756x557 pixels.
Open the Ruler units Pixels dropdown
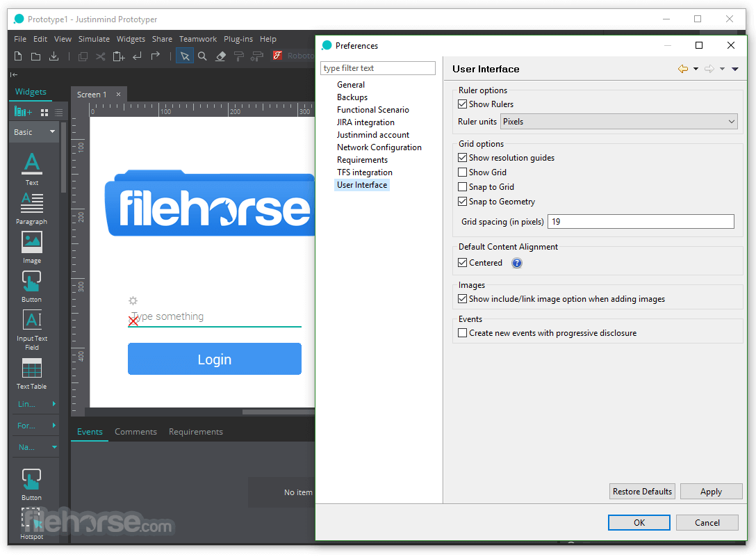point(619,122)
